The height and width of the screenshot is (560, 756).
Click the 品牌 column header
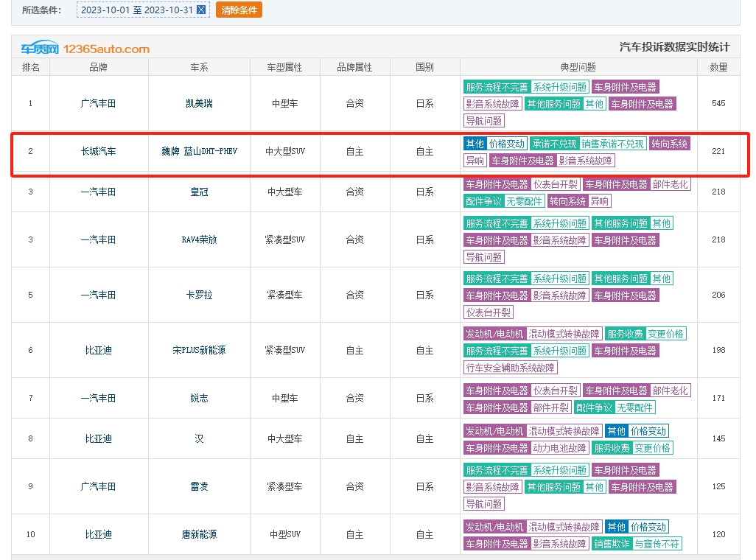pos(98,67)
